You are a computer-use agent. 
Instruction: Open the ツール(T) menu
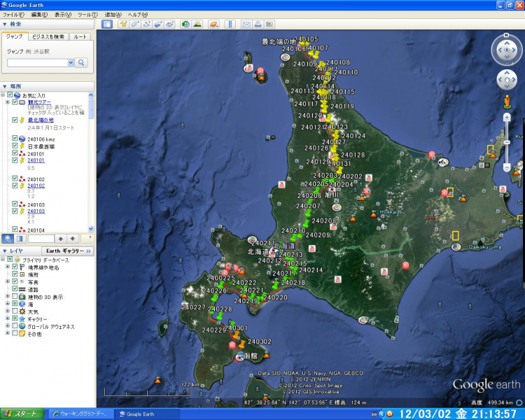[x=87, y=15]
